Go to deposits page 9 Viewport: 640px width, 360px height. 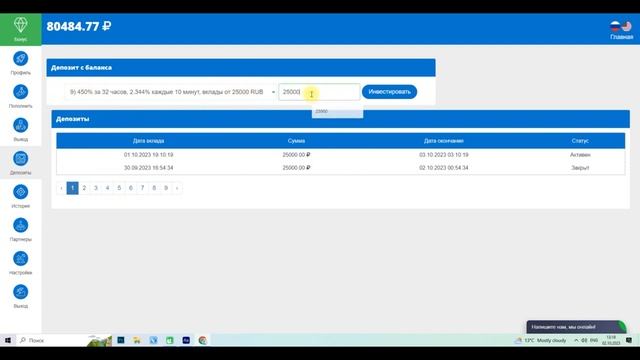pyautogui.click(x=166, y=188)
